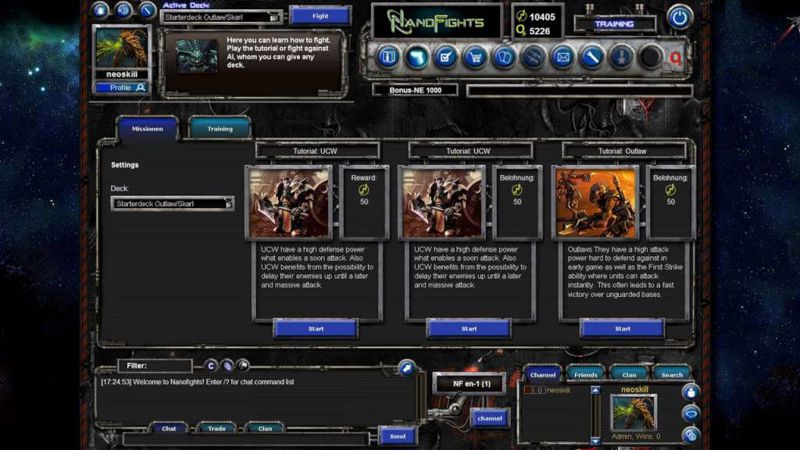Select neoskill in the channel user list
The height and width of the screenshot is (450, 800).
click(558, 390)
